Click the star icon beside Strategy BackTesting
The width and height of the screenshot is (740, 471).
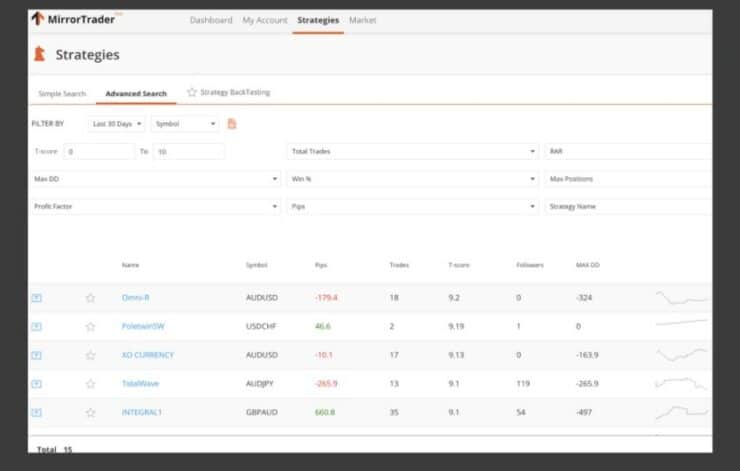[x=192, y=92]
